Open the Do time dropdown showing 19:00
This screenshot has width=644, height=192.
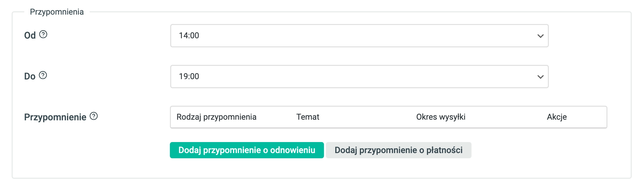click(x=359, y=77)
